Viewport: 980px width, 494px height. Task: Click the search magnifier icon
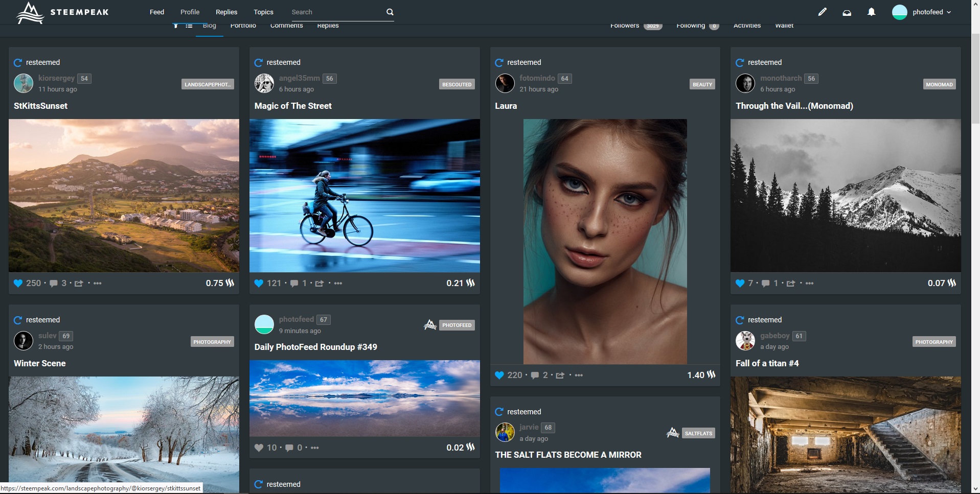tap(390, 12)
